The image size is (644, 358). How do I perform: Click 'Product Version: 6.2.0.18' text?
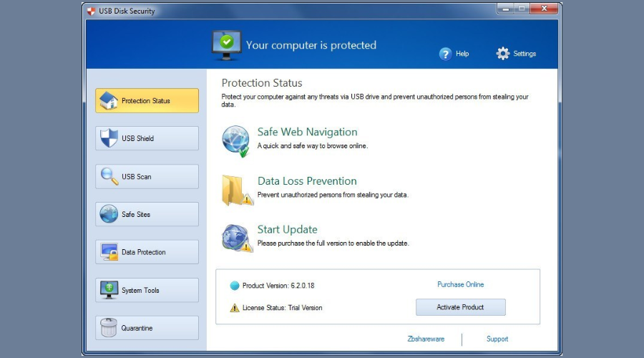pyautogui.click(x=278, y=286)
